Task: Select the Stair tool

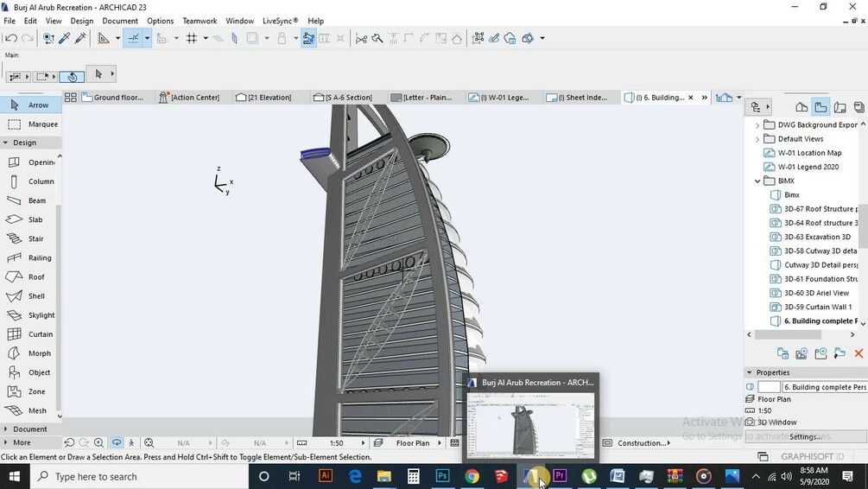Action: pos(30,238)
